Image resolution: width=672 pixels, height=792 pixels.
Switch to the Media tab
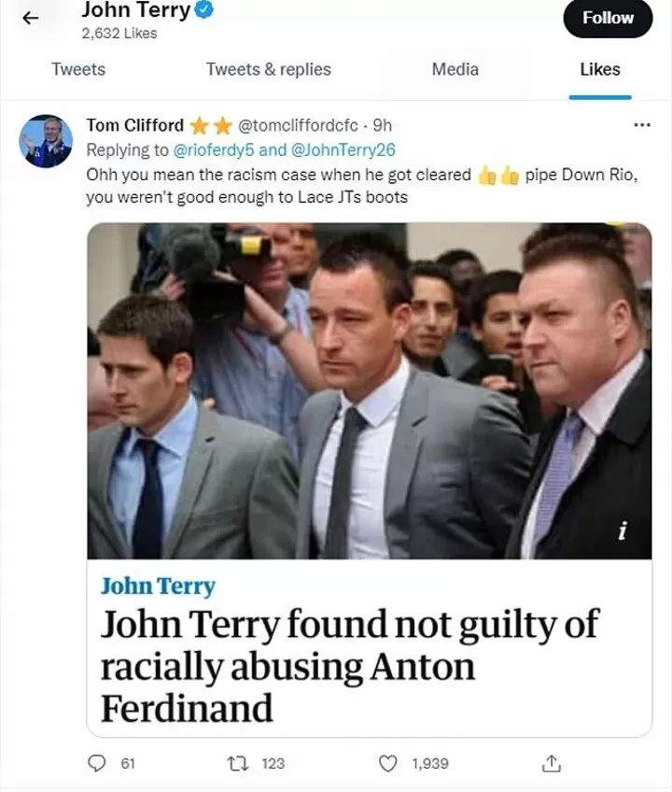(456, 69)
